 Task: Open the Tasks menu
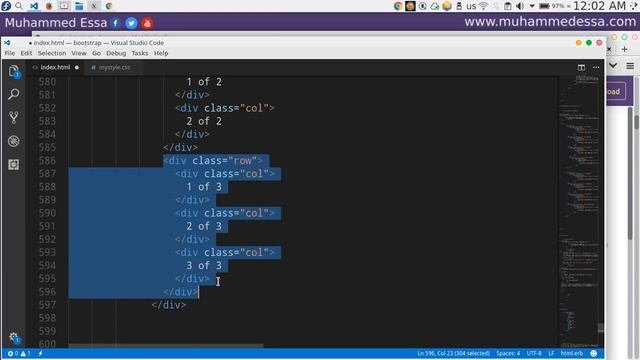[x=140, y=53]
